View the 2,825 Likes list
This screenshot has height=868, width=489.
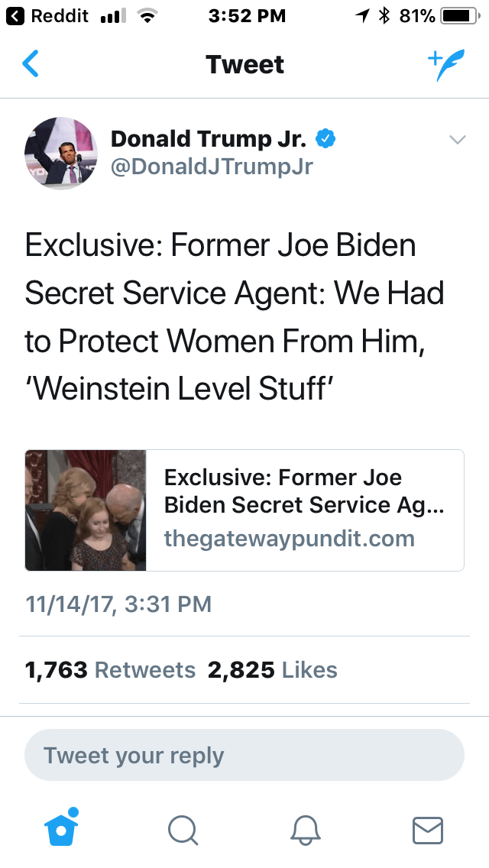click(272, 670)
